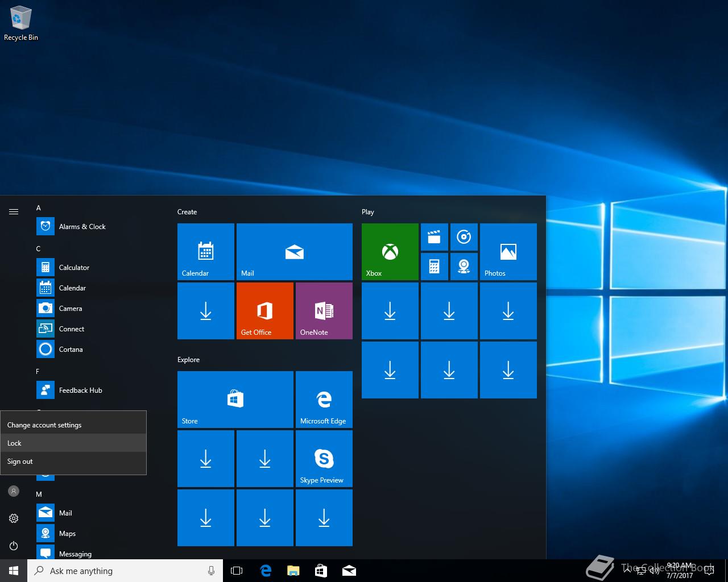The height and width of the screenshot is (582, 728).
Task: Launch the green Xbox tile
Action: tap(390, 252)
